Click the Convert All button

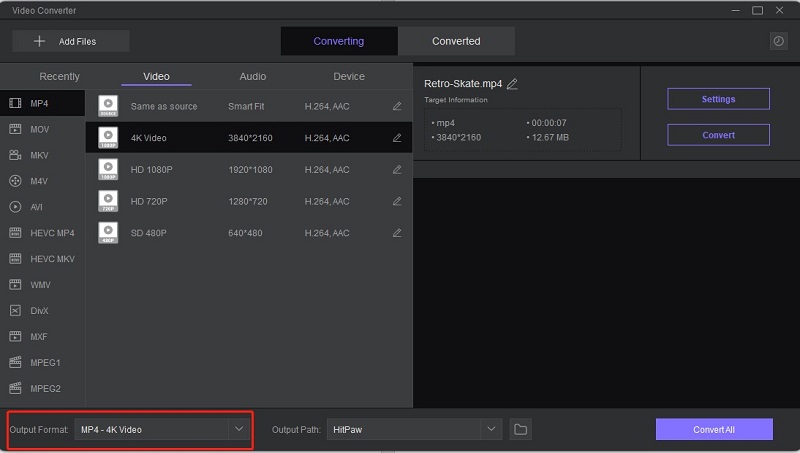pos(714,430)
